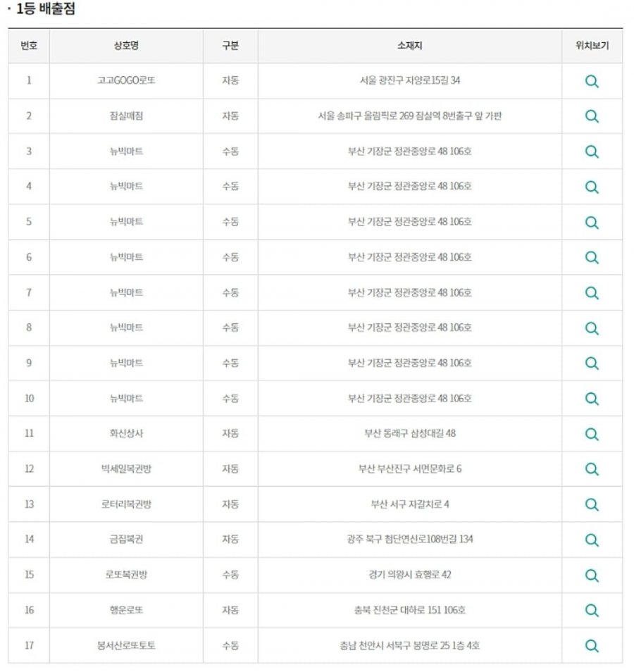Select store name 고고GOGO로또
Viewport: 634px width, 672px height.
(x=126, y=80)
